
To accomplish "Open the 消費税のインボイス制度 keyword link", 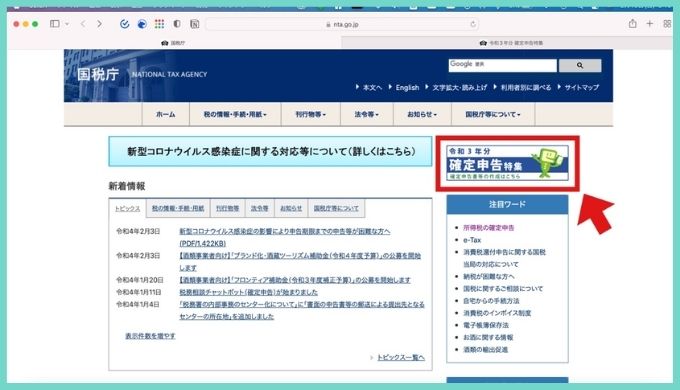I will (497, 313).
